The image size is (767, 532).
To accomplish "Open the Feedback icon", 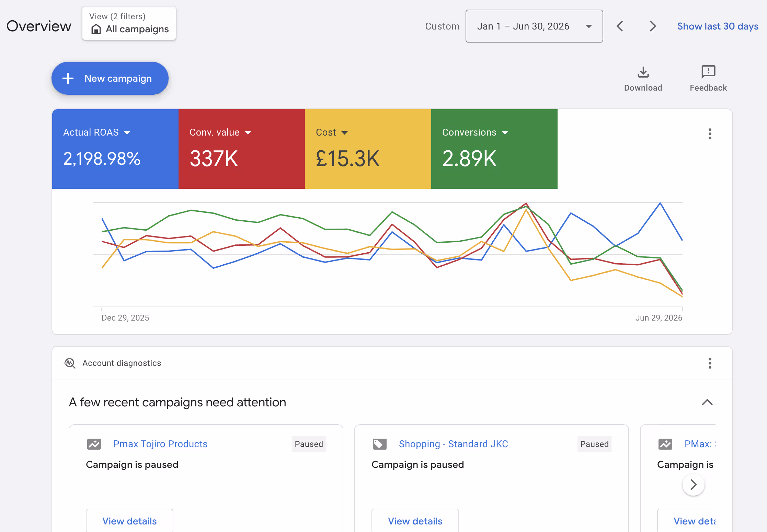I will click(708, 72).
